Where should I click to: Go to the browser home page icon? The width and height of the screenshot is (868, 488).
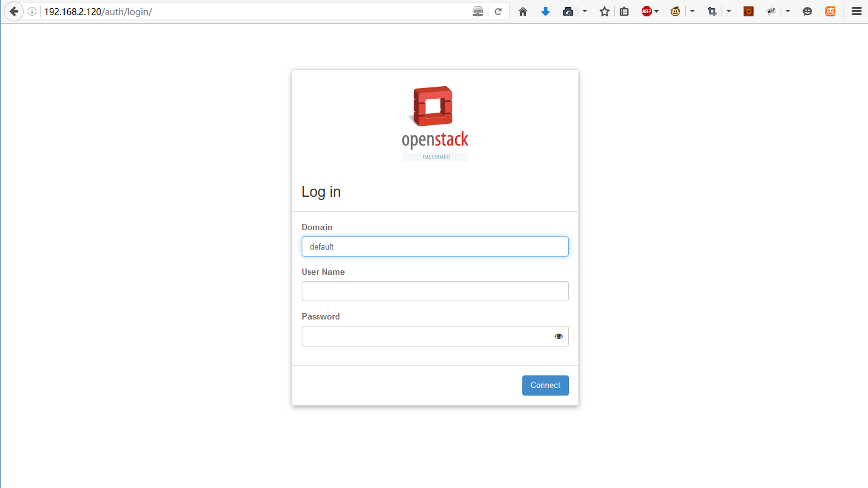522,11
